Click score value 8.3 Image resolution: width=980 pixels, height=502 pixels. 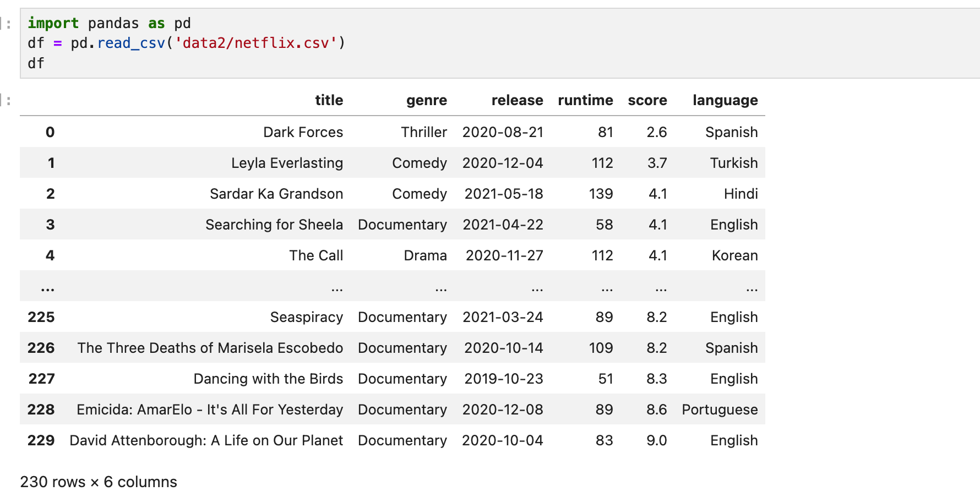(657, 379)
